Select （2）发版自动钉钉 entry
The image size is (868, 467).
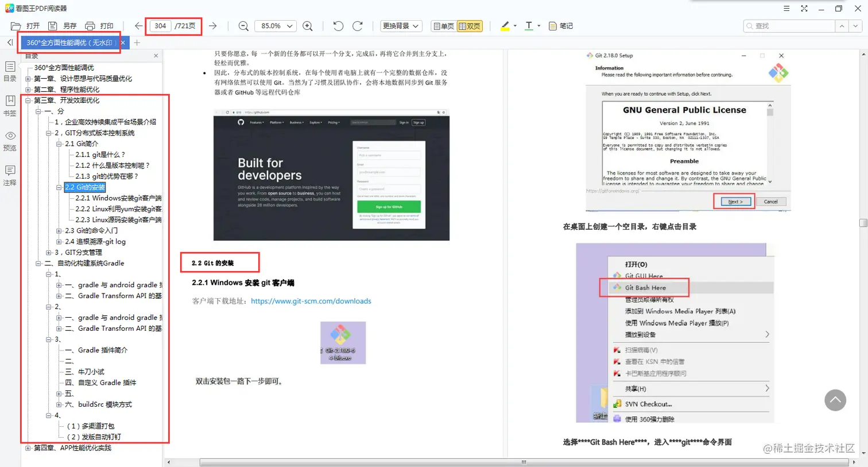(94, 437)
